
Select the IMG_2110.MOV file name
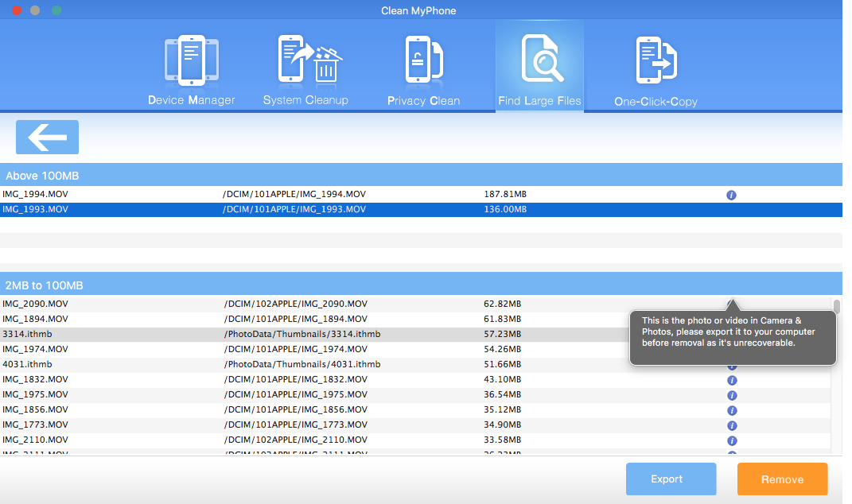coord(35,440)
